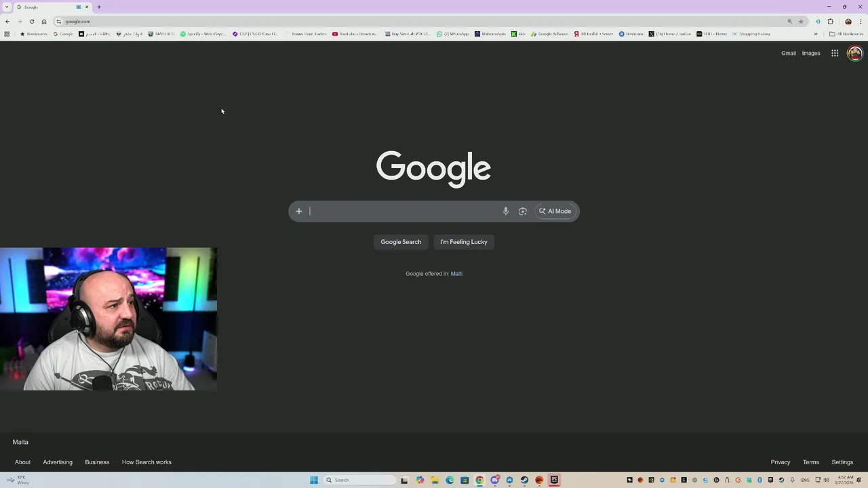
Task: Open the Google AdSense bookmark
Action: (x=550, y=34)
